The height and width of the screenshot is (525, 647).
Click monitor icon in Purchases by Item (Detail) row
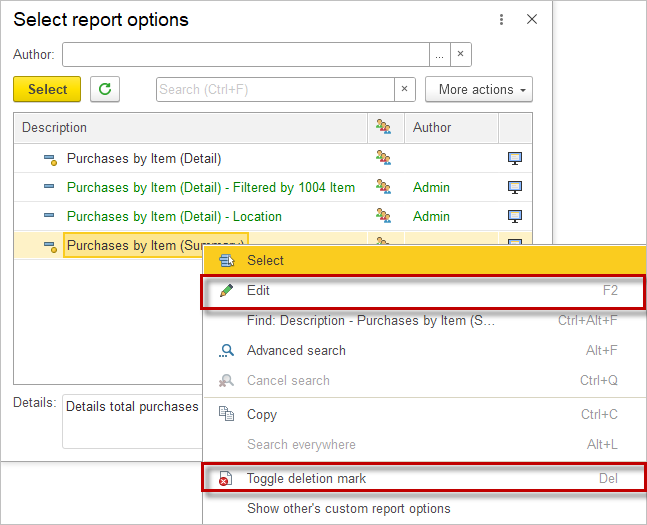coord(515,158)
